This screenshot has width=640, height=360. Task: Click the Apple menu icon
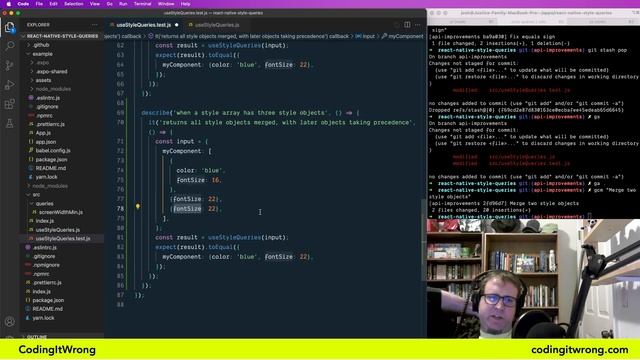point(8,4)
